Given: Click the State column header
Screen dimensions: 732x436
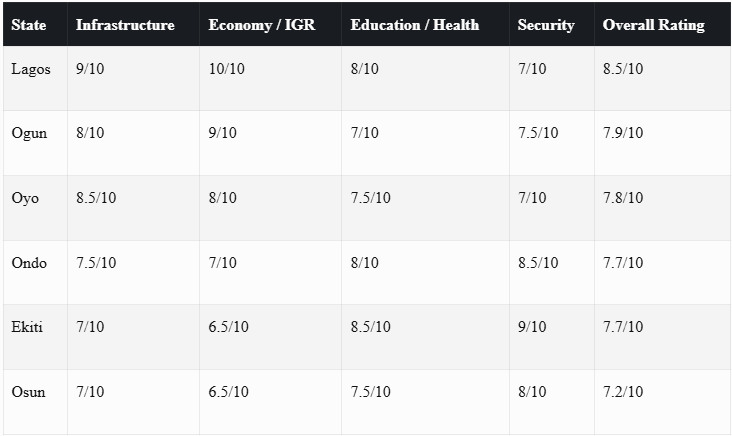Looking at the screenshot, I should 28,25.
